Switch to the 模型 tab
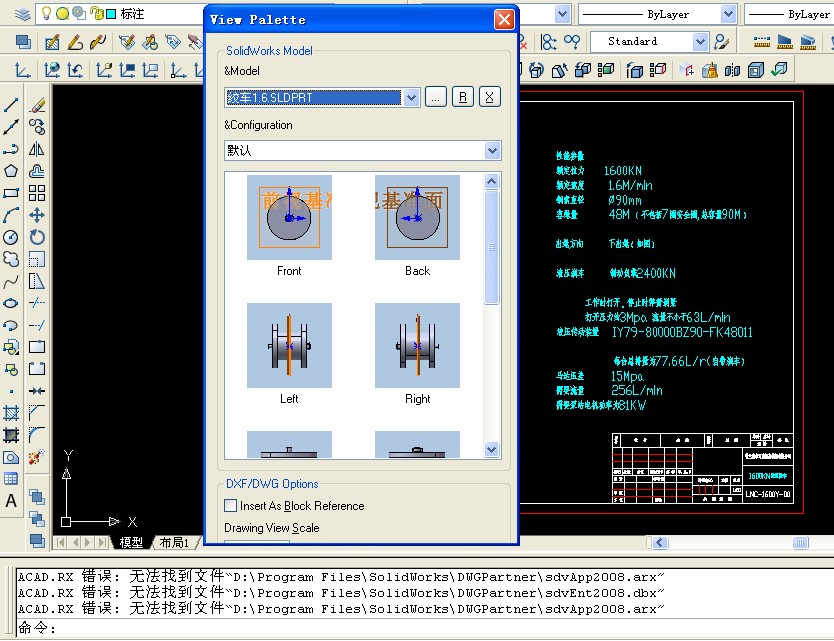The height and width of the screenshot is (641, 834). [x=131, y=542]
